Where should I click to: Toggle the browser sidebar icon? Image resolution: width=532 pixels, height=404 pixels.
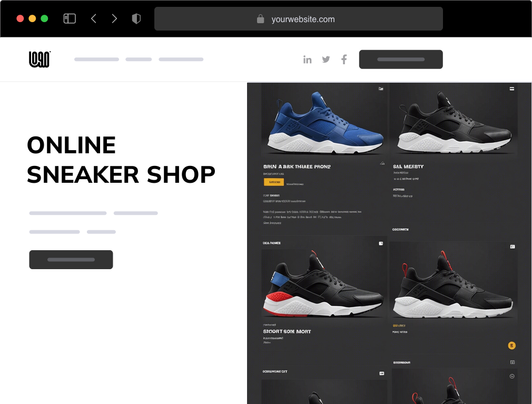tap(70, 18)
